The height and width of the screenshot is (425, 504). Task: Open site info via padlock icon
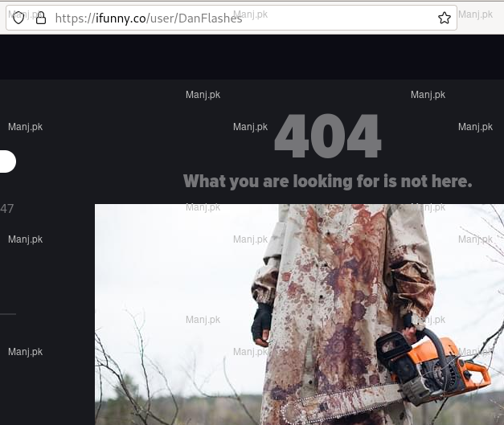click(40, 18)
